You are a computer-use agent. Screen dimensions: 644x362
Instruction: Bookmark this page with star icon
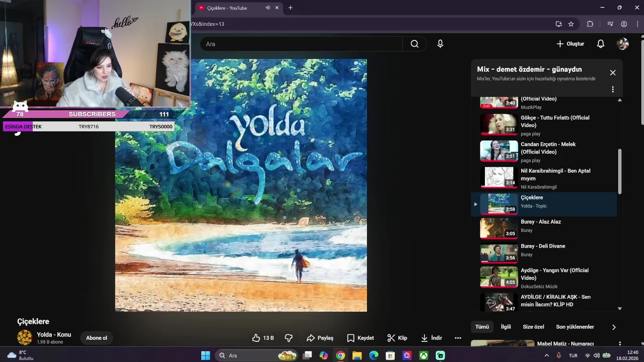point(571,24)
